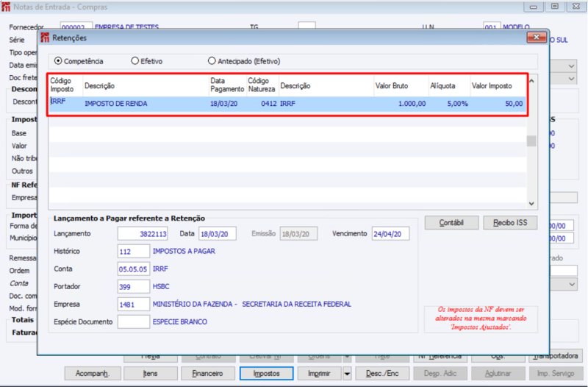
Task: Click the Lançamento field 3822113
Action: coord(143,233)
